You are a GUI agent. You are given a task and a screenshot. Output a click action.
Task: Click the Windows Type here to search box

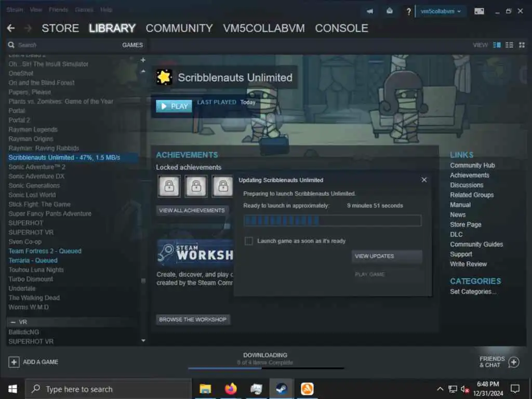pyautogui.click(x=109, y=389)
